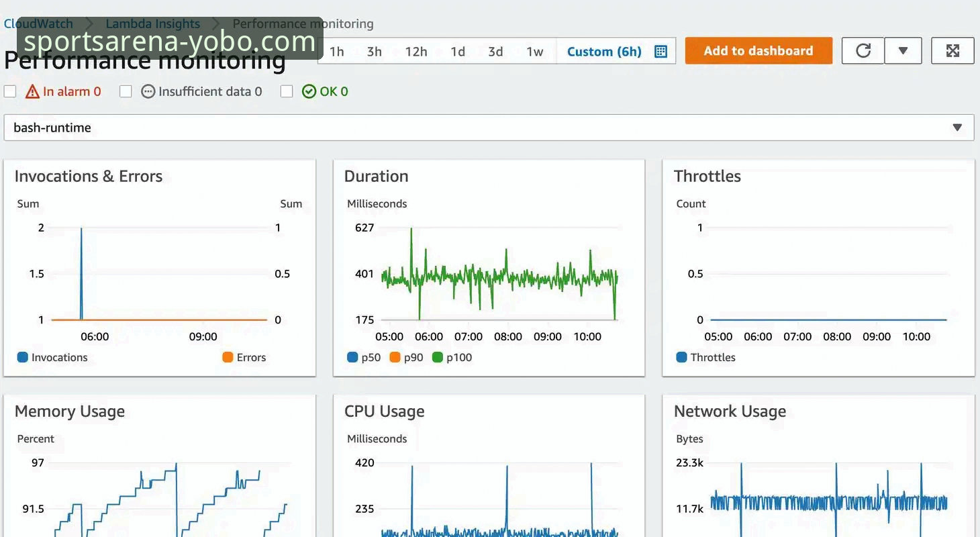Viewport: 980px width, 537px height.
Task: Choose the 1w time range
Action: tap(534, 52)
